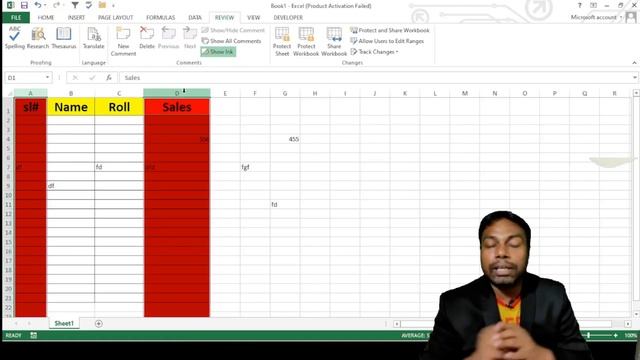Screen dimensions: 640x360
Task: Click cell B9 containing df
Action: (71, 186)
